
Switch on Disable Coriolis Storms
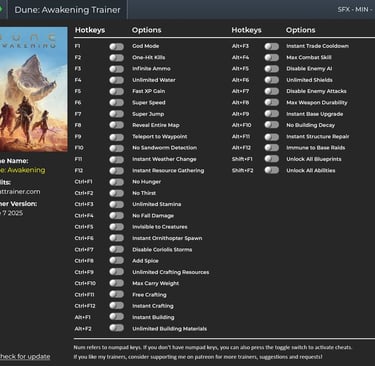pos(116,250)
